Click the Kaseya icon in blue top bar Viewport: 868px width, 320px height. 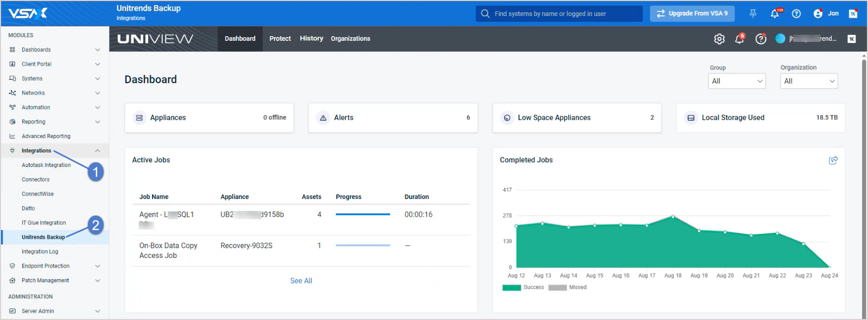coord(853,13)
